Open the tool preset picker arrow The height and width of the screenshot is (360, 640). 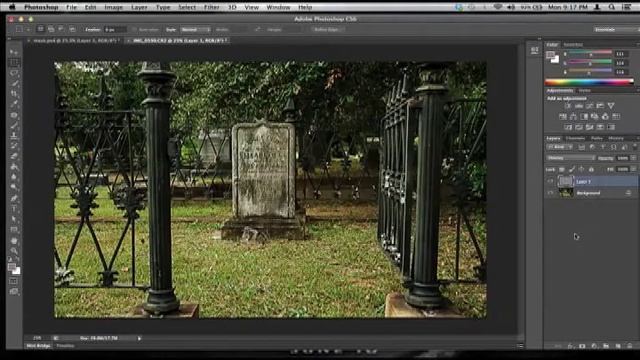28,30
